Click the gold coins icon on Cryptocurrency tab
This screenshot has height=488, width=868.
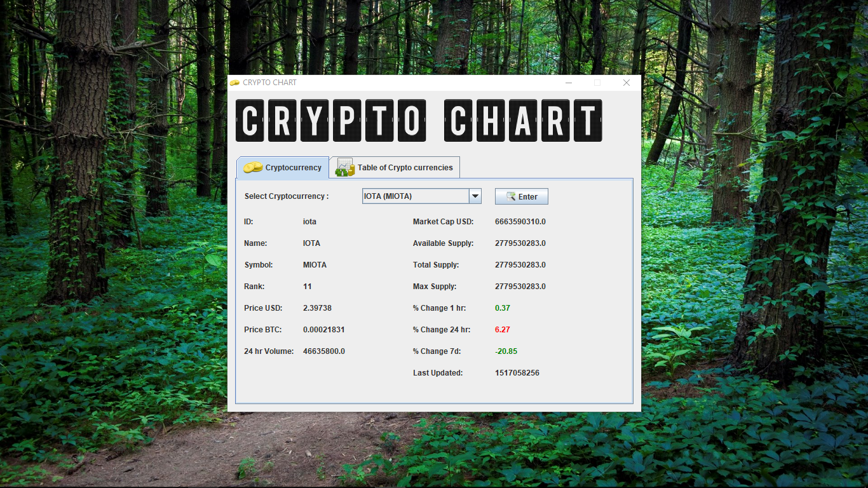(x=253, y=167)
